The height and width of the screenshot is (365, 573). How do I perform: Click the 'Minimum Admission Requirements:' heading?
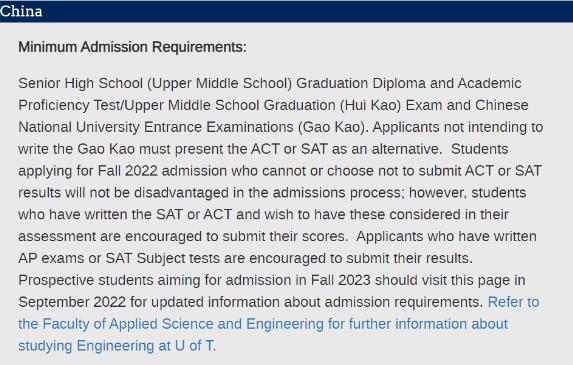click(133, 47)
